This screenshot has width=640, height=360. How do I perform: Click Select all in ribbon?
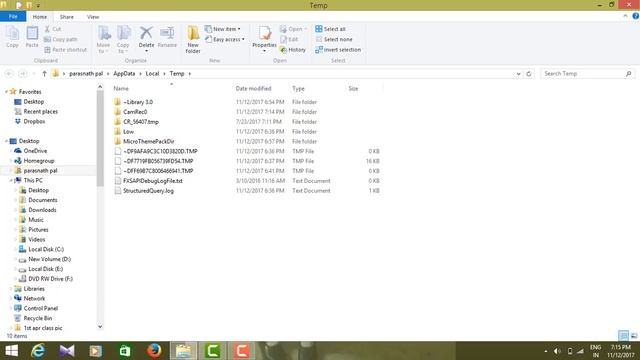coord(330,29)
